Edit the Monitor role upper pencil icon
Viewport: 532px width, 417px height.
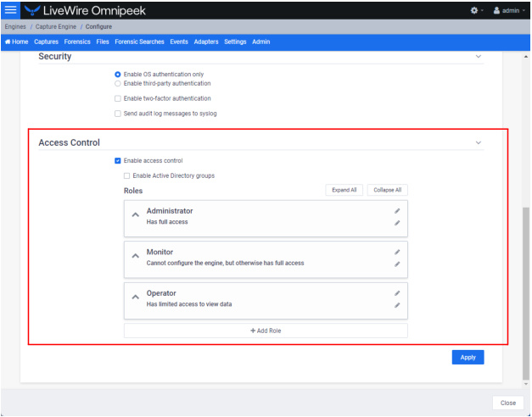(397, 252)
